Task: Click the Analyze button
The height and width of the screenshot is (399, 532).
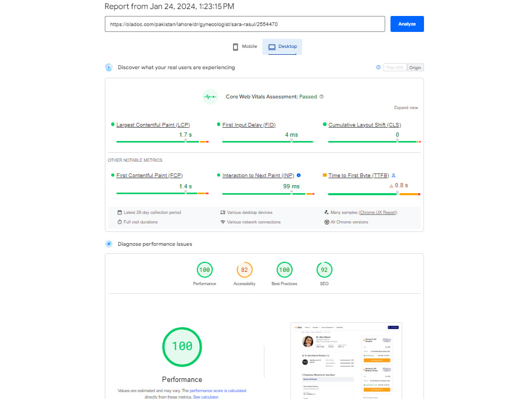Action: click(407, 24)
